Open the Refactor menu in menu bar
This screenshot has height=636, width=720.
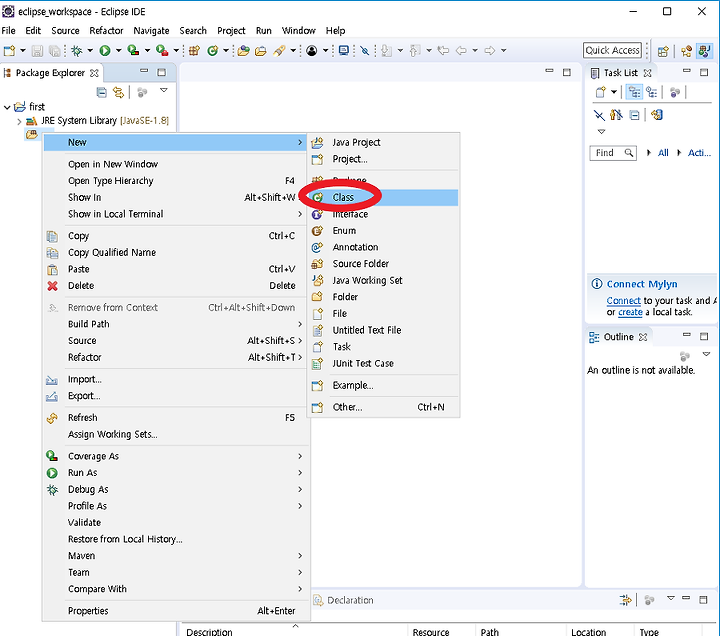pos(106,31)
